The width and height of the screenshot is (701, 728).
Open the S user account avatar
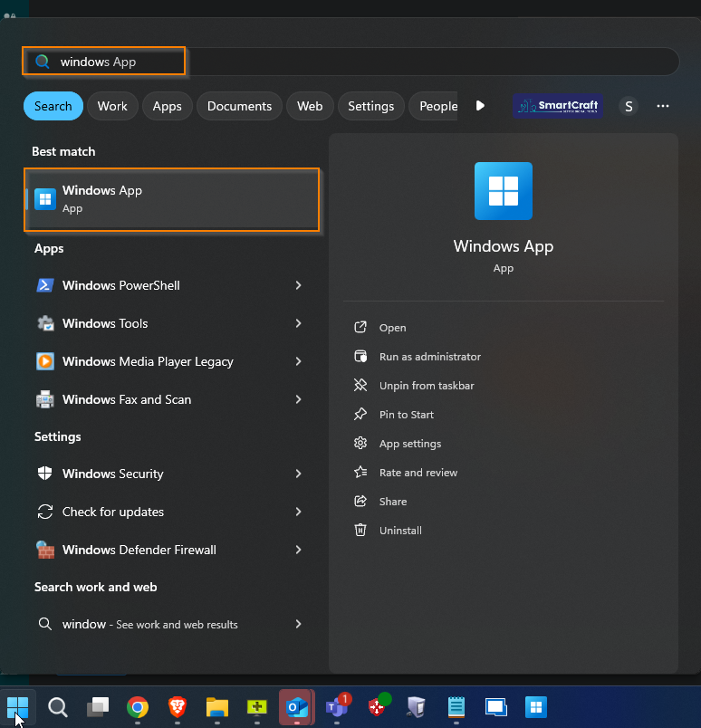629,106
